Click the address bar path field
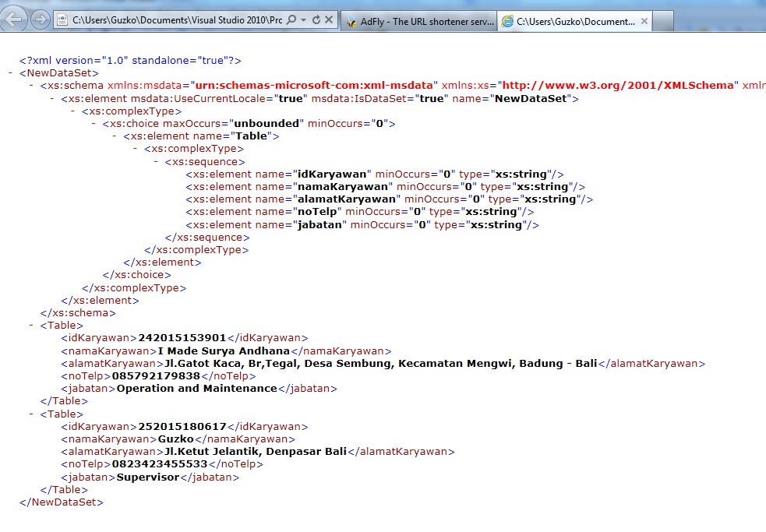766x532 pixels. [x=178, y=20]
